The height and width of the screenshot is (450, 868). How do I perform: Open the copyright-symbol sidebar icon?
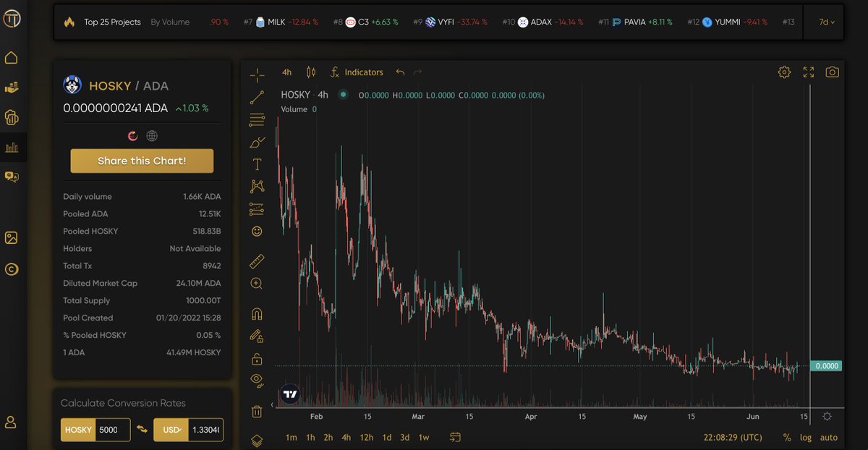pyautogui.click(x=12, y=269)
